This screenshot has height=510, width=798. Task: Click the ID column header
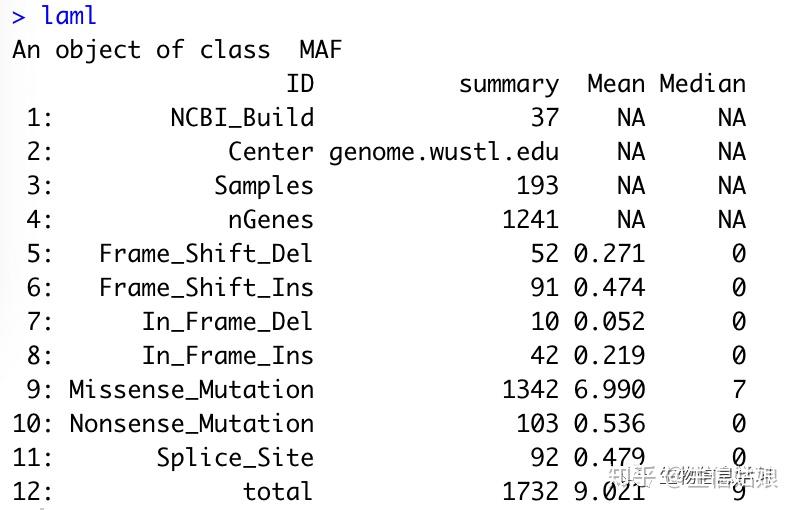pos(299,84)
